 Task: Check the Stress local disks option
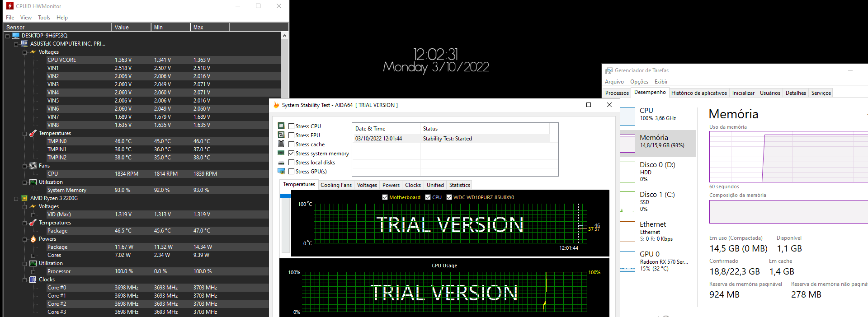tap(292, 163)
